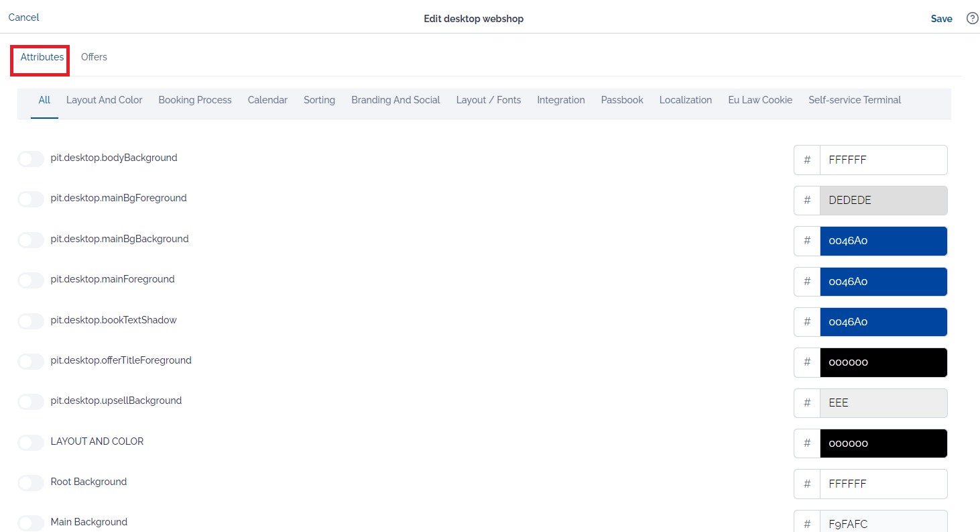The image size is (980, 532).
Task: Click mainBgForeground DEDEDE color field
Action: click(x=883, y=201)
